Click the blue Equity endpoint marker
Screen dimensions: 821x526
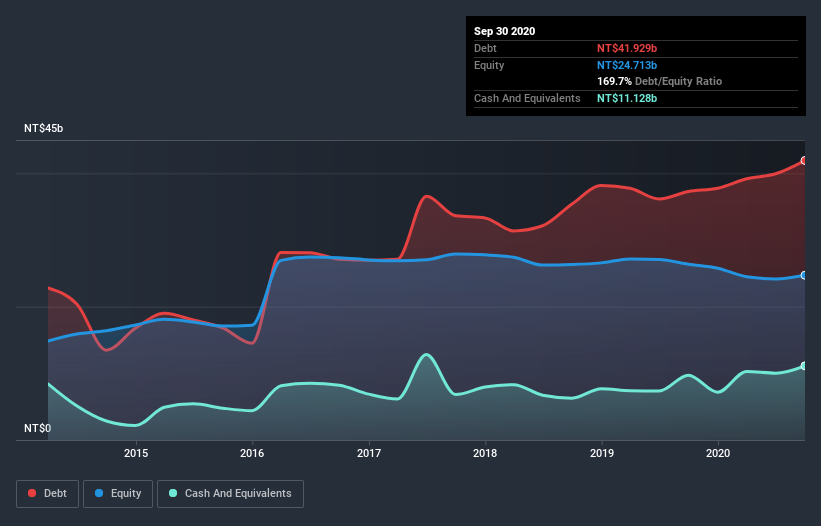click(804, 275)
